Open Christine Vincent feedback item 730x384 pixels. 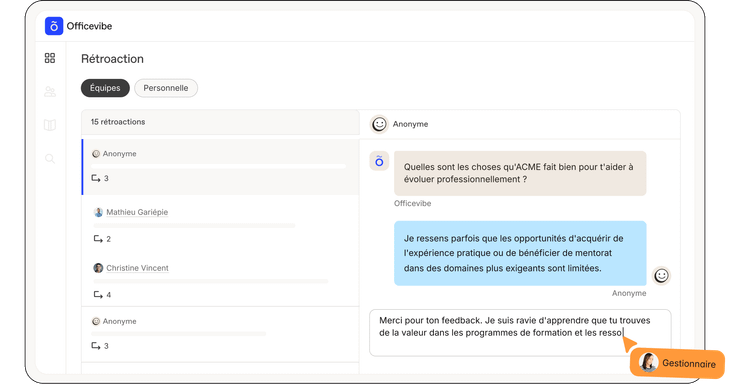[221, 281]
